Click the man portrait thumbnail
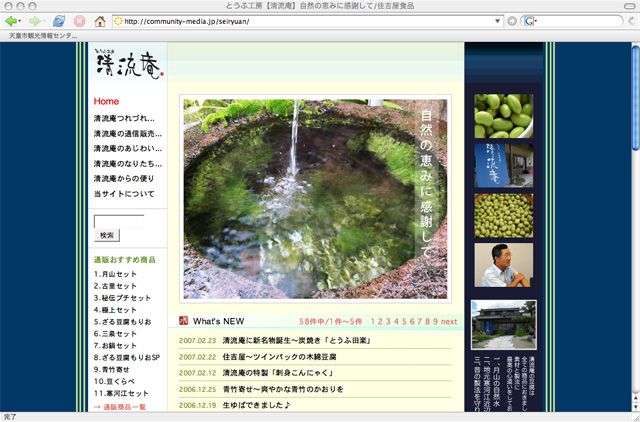 point(503,264)
